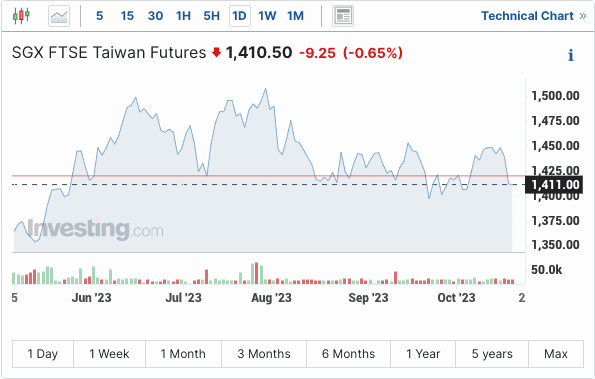Click the blue info icon
Image resolution: width=595 pixels, height=379 pixels.
571,55
